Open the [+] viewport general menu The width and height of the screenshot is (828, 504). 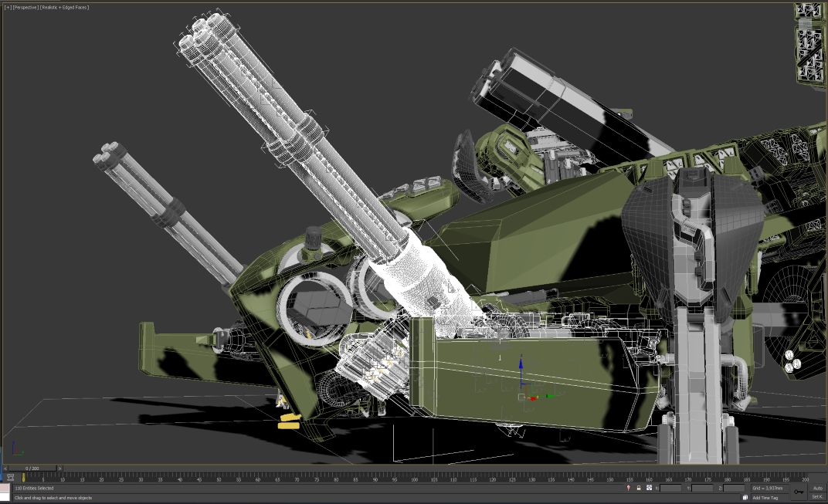(x=7, y=7)
